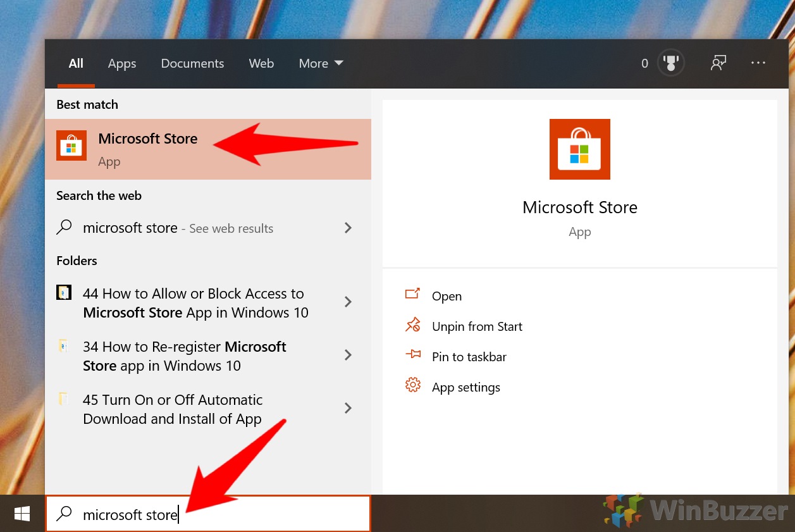Open the Microsoft Store best match result
Viewport: 795px width, 532px height.
pos(208,149)
